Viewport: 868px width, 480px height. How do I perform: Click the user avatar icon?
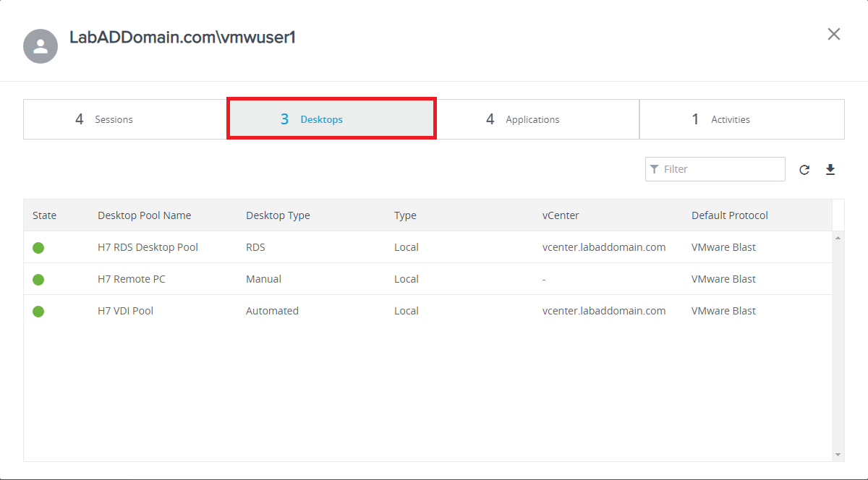41,46
